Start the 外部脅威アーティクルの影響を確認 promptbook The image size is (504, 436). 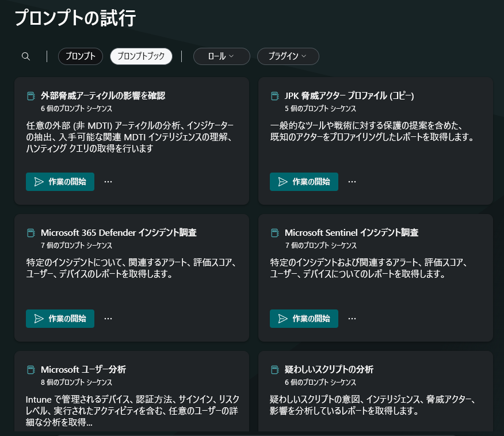[x=60, y=181]
